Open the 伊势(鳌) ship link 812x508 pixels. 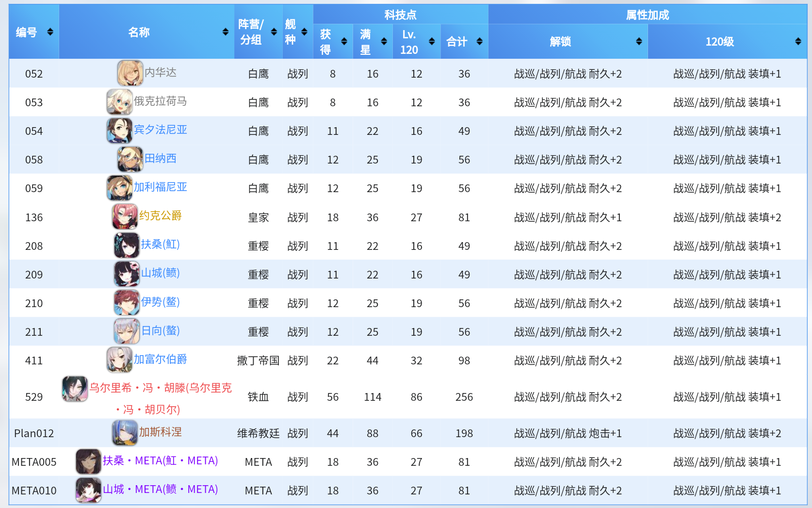[161, 302]
